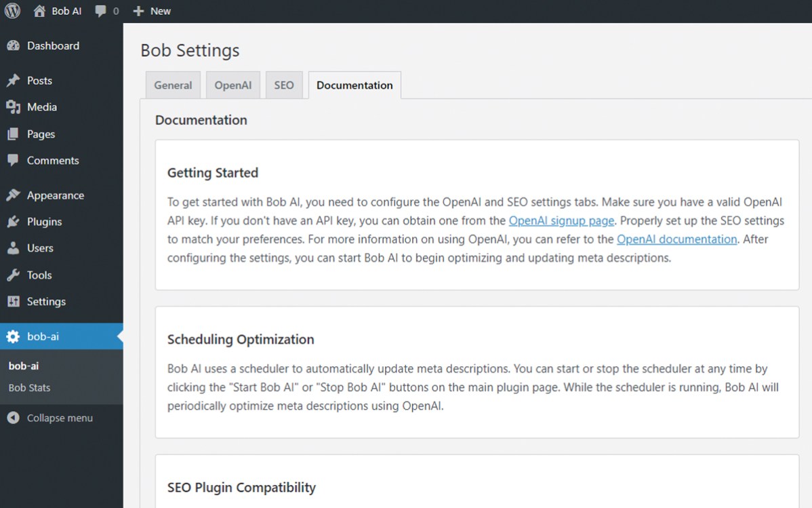Open Media library icon in sidebar
The height and width of the screenshot is (508, 812).
pyautogui.click(x=13, y=107)
